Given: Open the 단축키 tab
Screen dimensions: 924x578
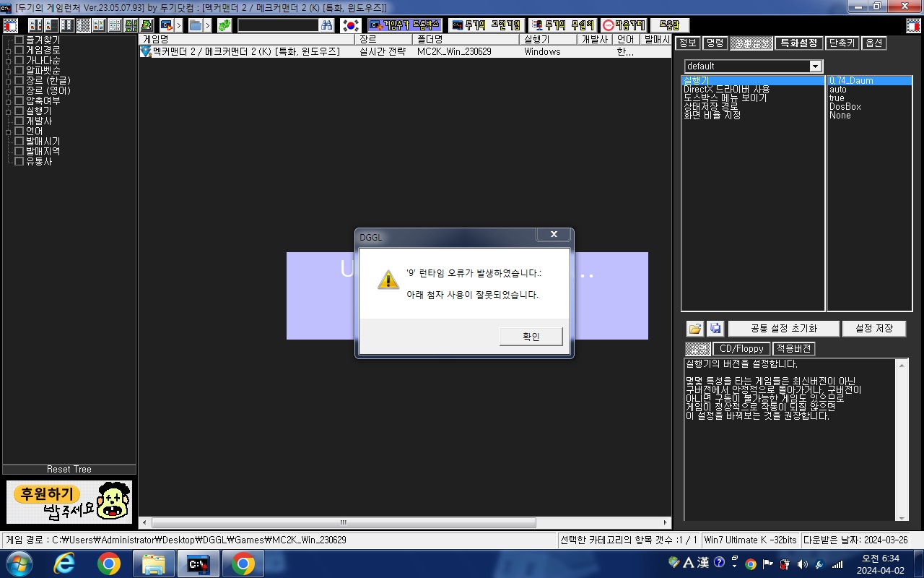Looking at the screenshot, I should click(x=842, y=43).
